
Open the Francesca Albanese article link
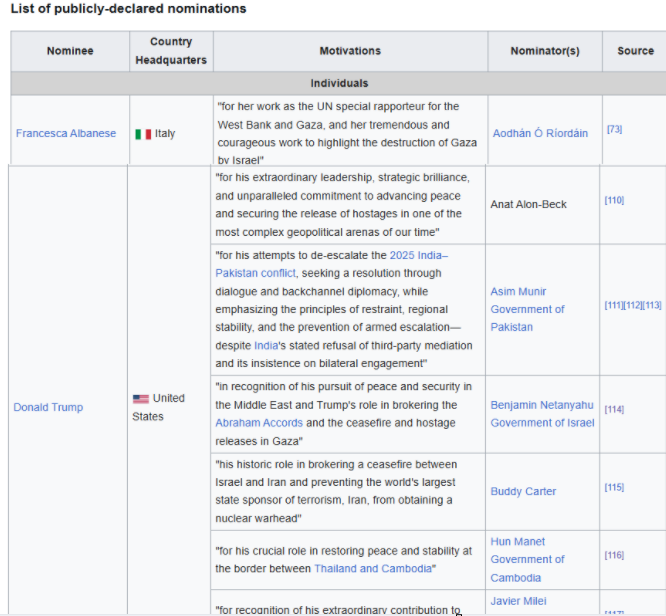click(66, 133)
